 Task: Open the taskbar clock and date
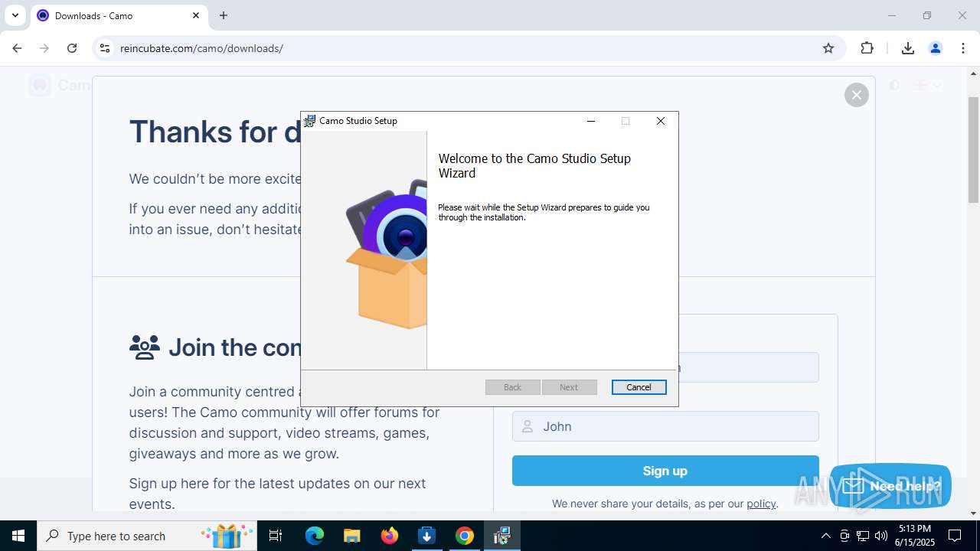914,536
